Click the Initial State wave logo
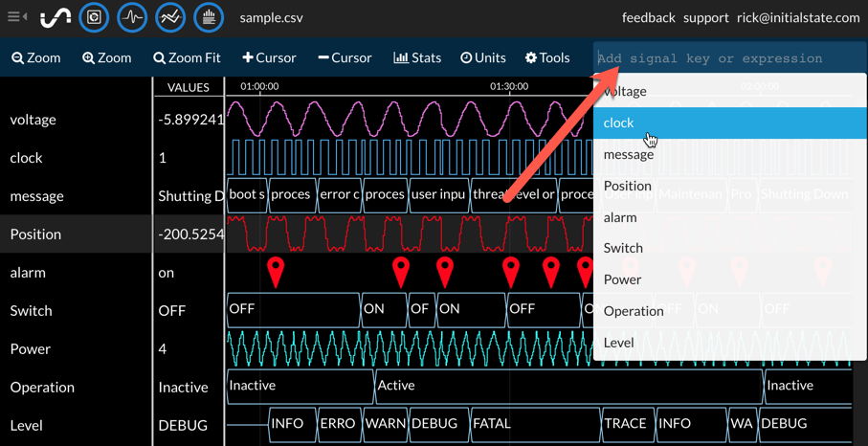This screenshot has width=868, height=446. point(56,17)
